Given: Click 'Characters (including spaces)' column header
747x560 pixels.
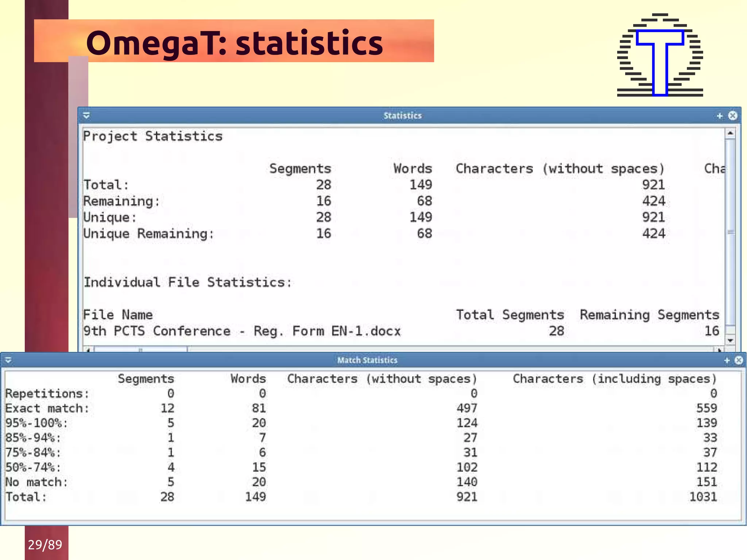Looking at the screenshot, I should click(x=615, y=379).
